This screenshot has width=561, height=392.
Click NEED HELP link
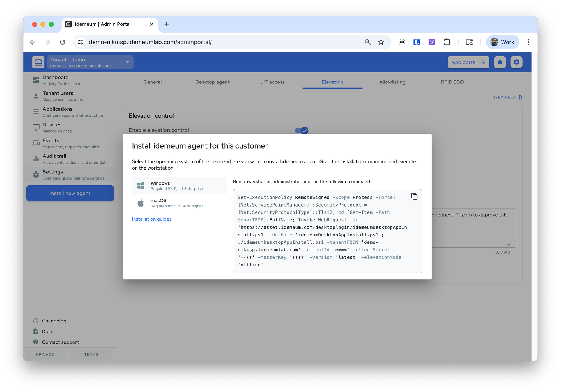(507, 97)
